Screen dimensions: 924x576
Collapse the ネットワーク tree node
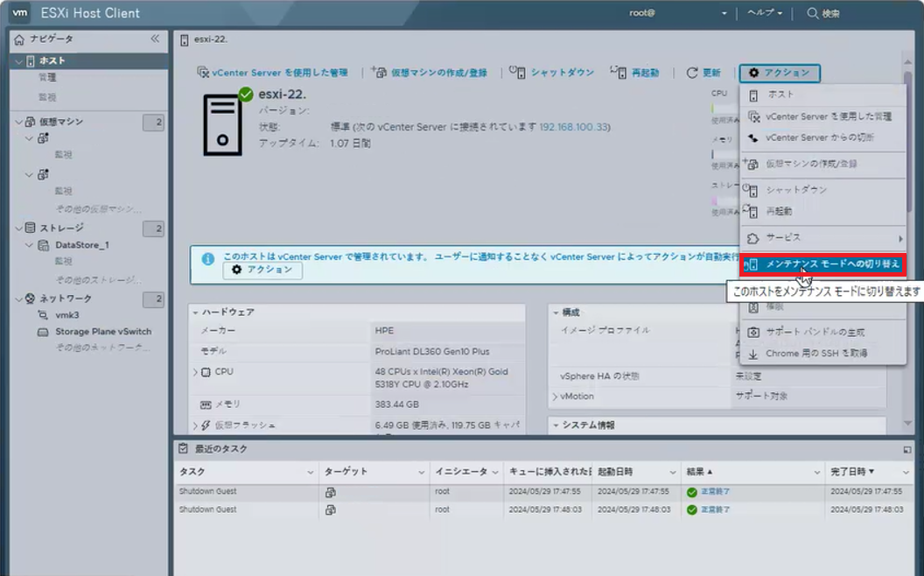pos(18,299)
